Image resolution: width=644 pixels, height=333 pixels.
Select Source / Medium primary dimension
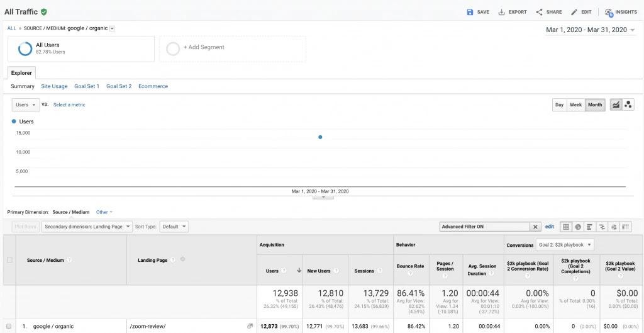[70, 212]
